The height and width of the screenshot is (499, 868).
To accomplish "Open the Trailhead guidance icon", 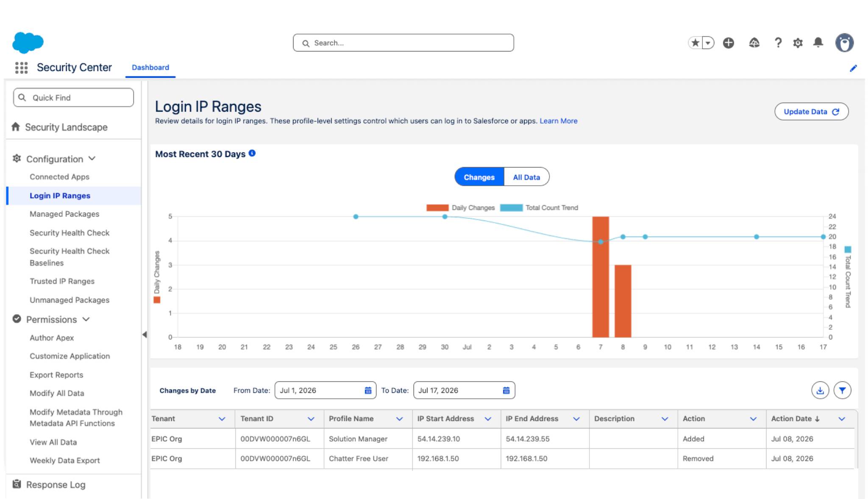I will coord(754,43).
